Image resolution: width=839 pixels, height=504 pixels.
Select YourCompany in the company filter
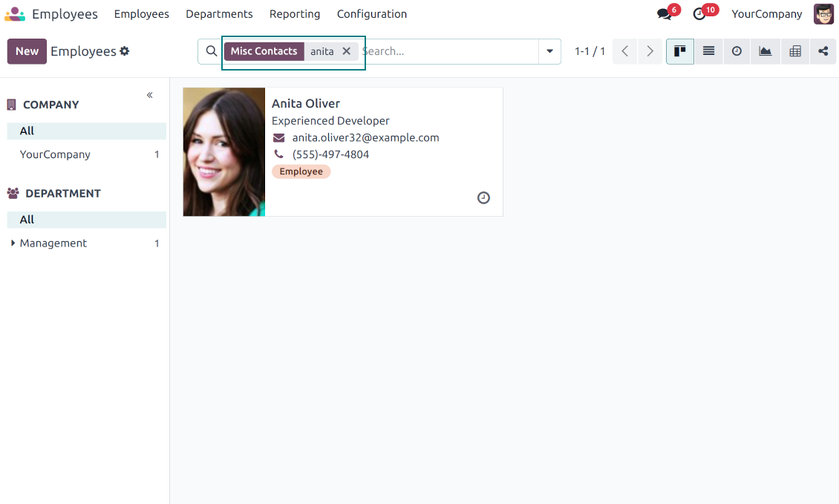coord(55,154)
